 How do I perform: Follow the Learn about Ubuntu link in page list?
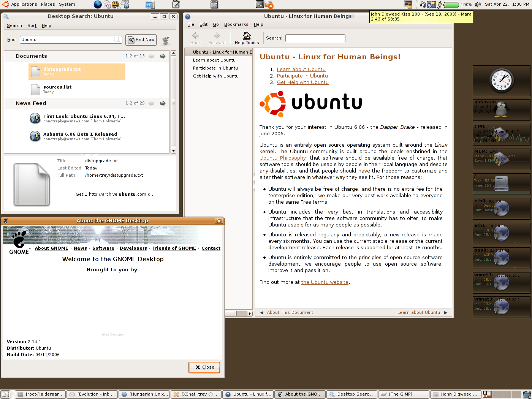(x=301, y=70)
